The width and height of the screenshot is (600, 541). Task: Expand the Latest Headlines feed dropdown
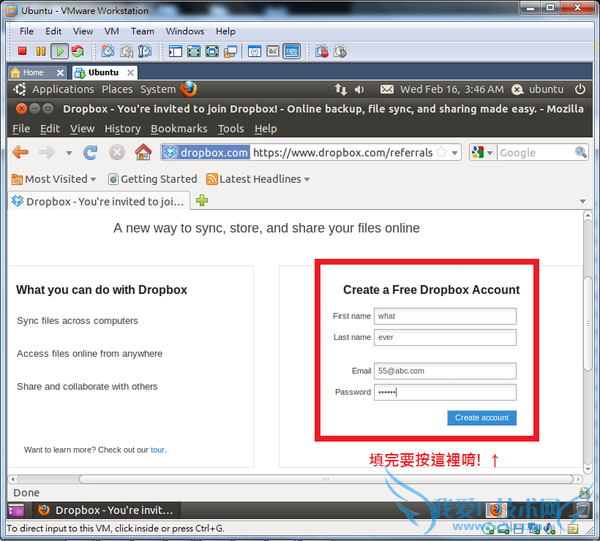307,179
